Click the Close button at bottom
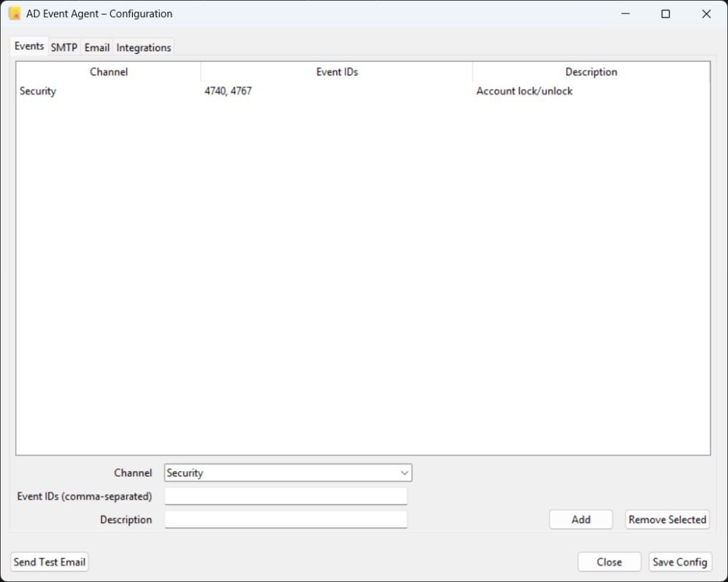Screen dimensions: 728x582 pos(609,562)
